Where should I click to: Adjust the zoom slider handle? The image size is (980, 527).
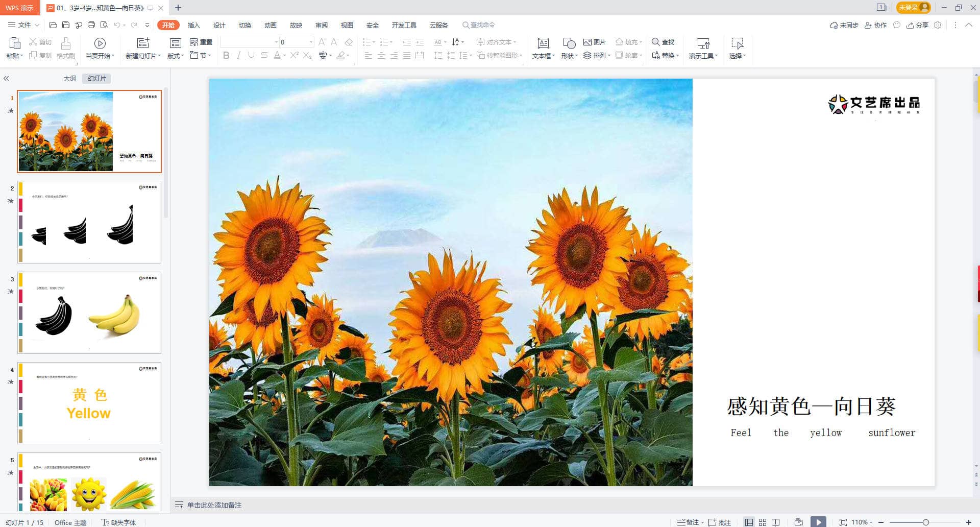pyautogui.click(x=925, y=522)
